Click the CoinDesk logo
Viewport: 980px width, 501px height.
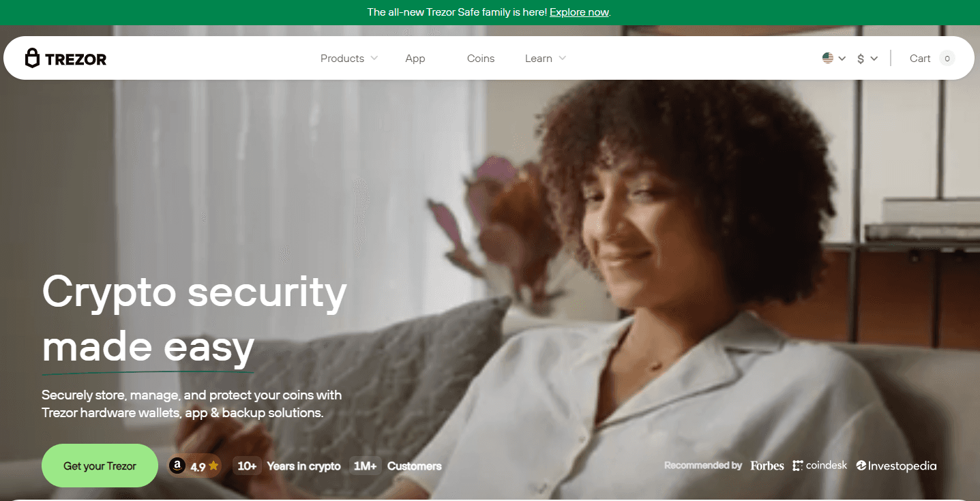[x=820, y=466]
